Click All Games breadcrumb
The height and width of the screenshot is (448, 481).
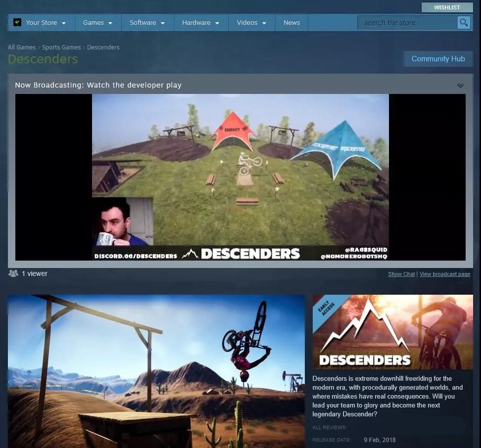click(22, 47)
